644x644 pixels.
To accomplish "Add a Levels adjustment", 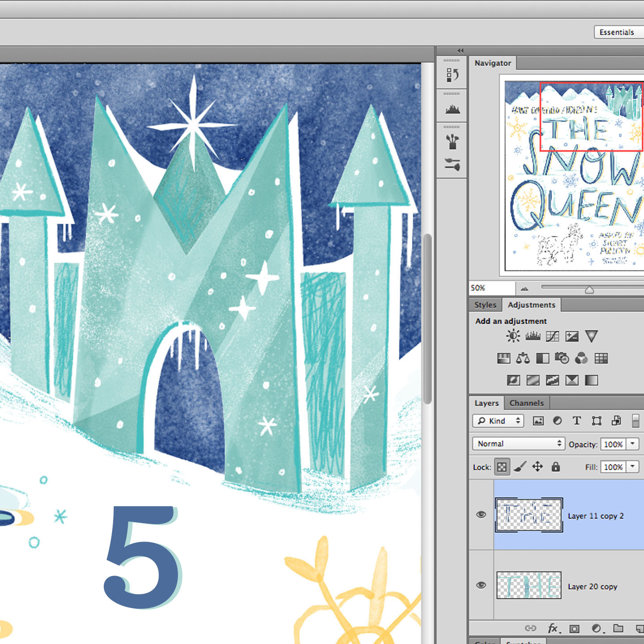I will [533, 336].
